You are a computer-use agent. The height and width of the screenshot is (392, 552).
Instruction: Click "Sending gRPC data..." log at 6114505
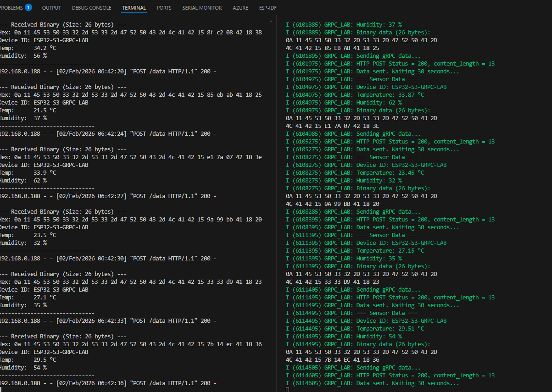pos(353,368)
